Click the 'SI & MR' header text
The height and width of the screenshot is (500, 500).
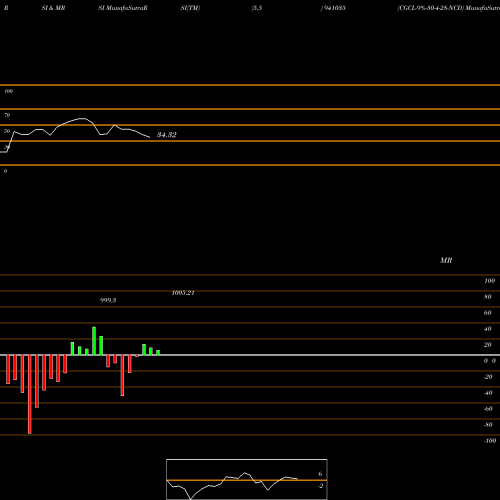53,8
